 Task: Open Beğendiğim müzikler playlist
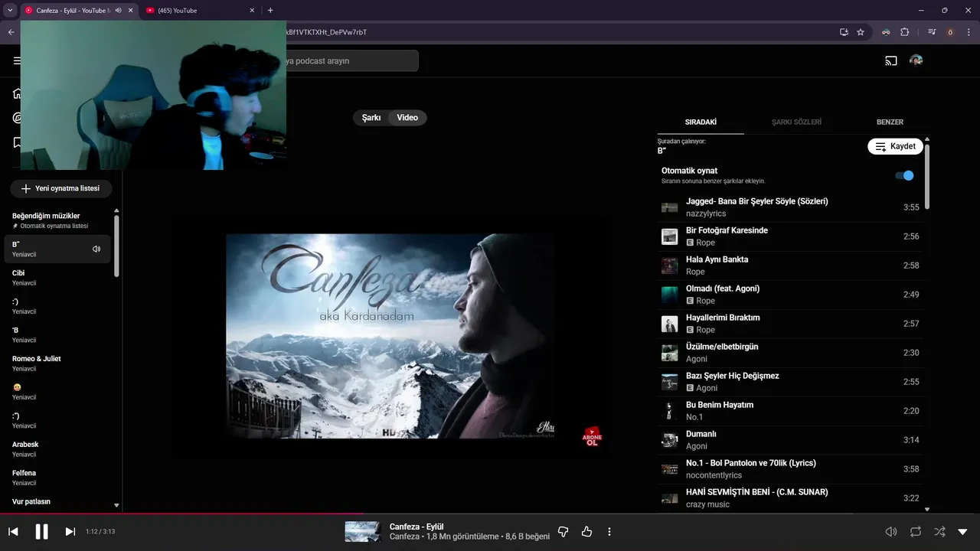[x=57, y=220]
